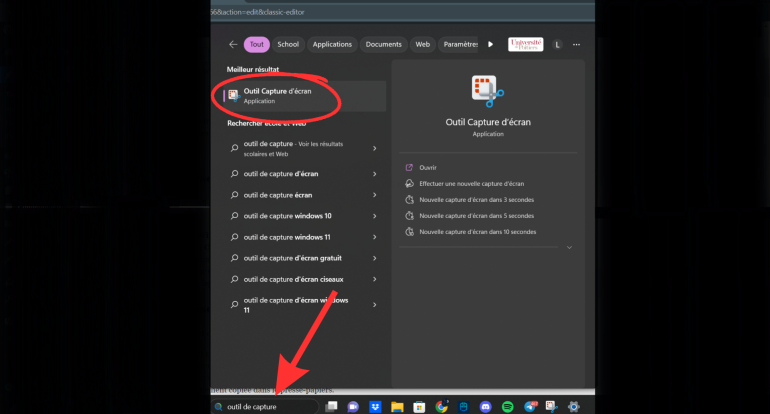Expand arrow beside capture d'écran ciseaux

[375, 279]
